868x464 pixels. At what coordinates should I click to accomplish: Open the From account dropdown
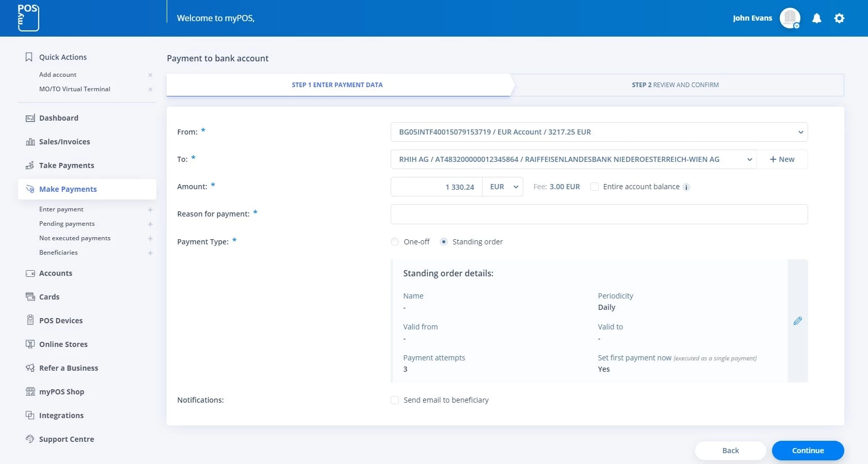click(x=599, y=132)
